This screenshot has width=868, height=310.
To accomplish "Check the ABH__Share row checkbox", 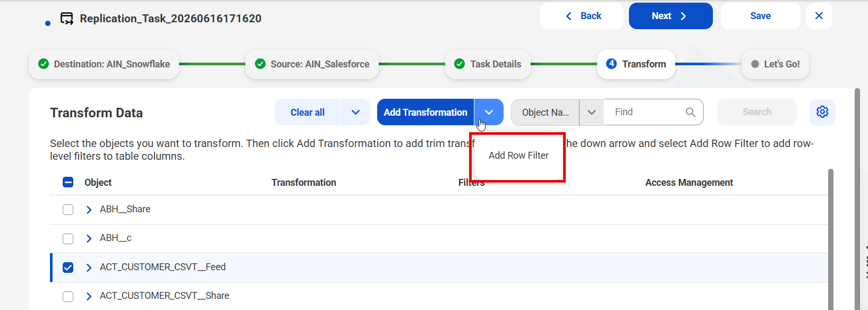I will point(68,209).
